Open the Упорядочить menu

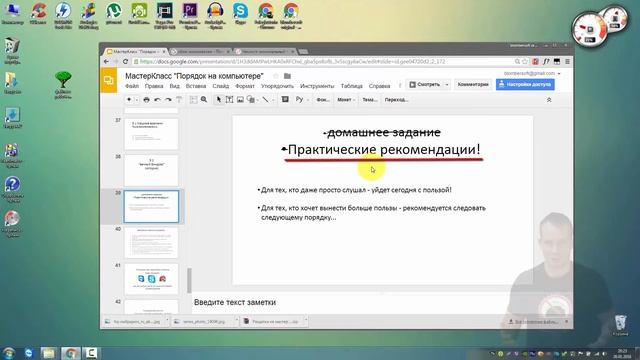click(277, 86)
